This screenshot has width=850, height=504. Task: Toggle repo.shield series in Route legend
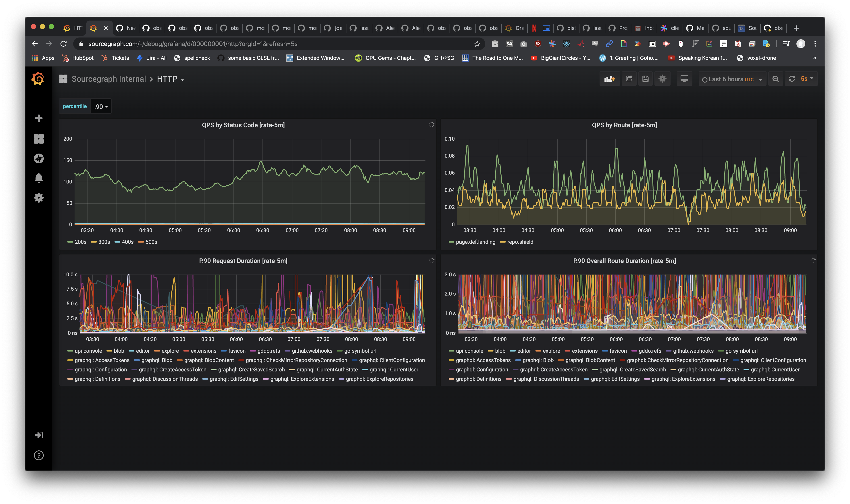pyautogui.click(x=520, y=242)
